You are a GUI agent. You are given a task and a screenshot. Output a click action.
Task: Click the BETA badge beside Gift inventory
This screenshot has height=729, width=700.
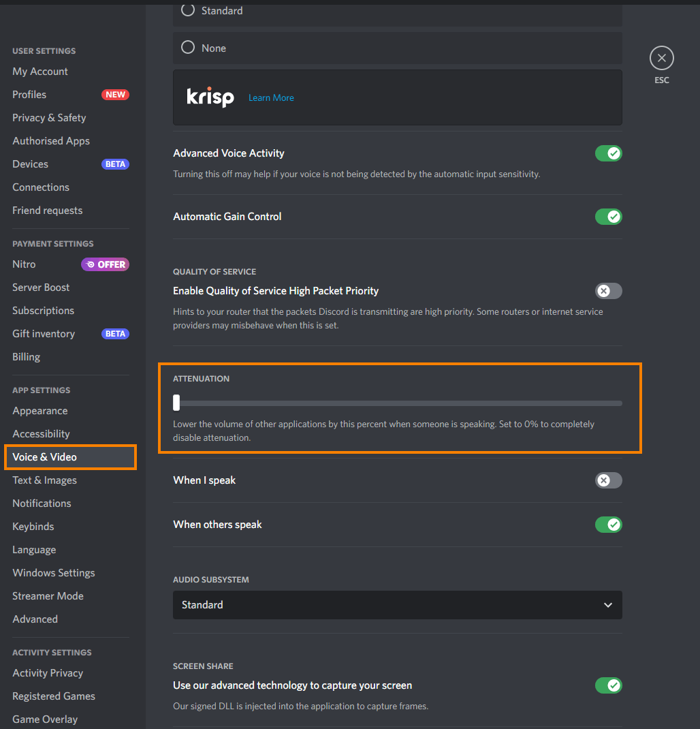tap(115, 334)
